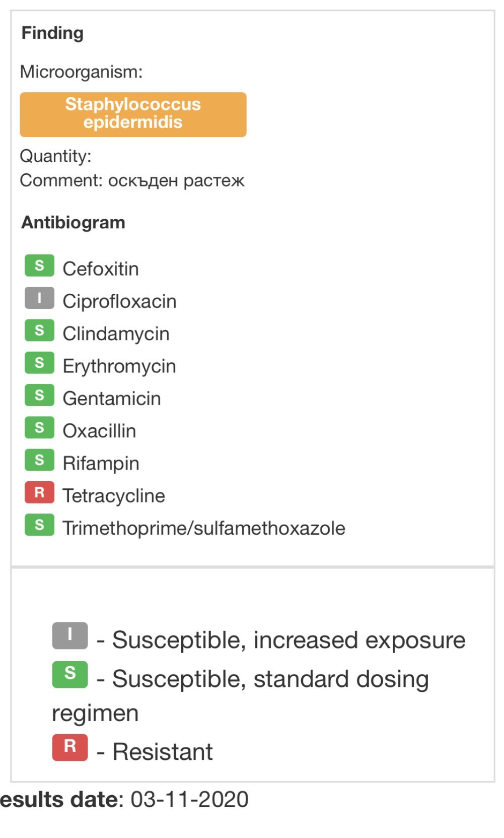Click the Trimethoprime/sulfamethoxazole text
The height and width of the screenshot is (838, 504).
pyautogui.click(x=204, y=528)
